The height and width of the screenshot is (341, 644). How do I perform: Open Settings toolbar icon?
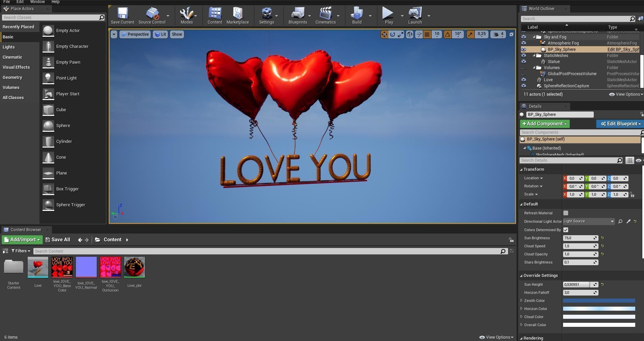click(266, 15)
